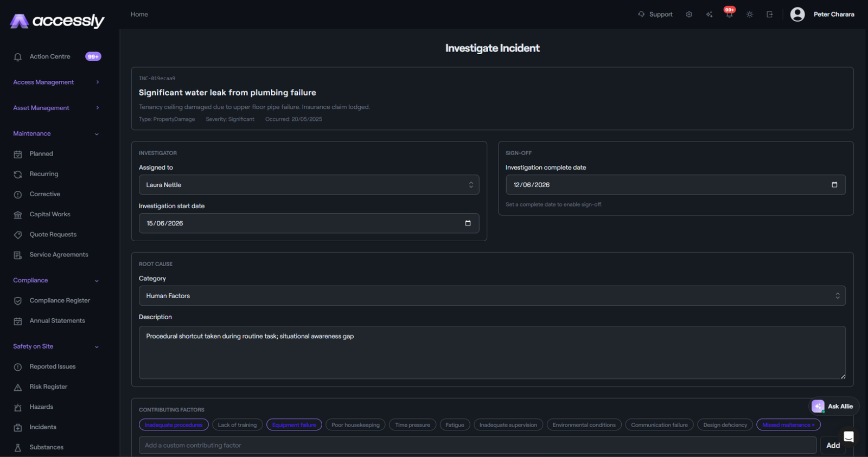This screenshot has height=457, width=868.
Task: Click the AI sparkles icon in top bar
Action: pyautogui.click(x=709, y=15)
